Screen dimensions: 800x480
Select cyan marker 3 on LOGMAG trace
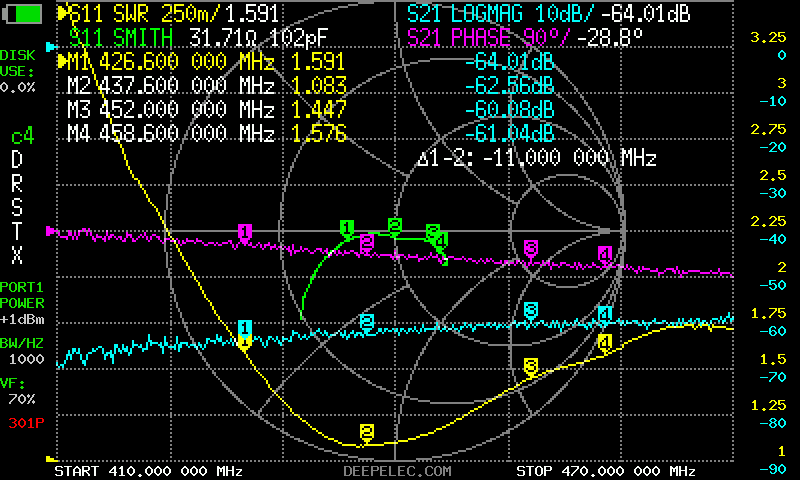[x=531, y=310]
